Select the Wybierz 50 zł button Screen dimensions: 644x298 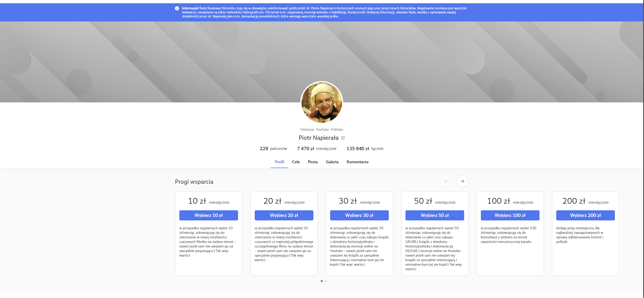[435, 215]
